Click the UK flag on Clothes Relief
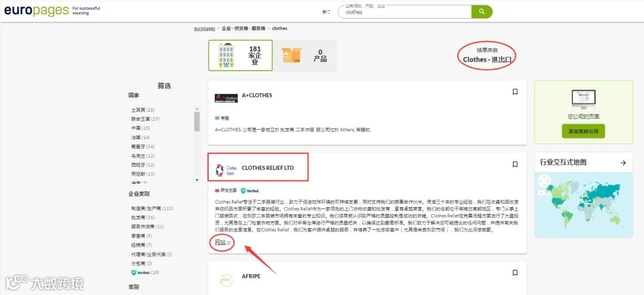This screenshot has width=644, height=295. 217,191
